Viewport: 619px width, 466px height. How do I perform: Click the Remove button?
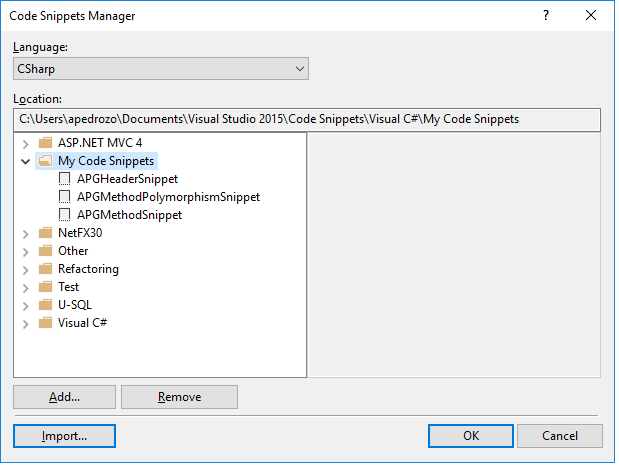click(x=179, y=397)
